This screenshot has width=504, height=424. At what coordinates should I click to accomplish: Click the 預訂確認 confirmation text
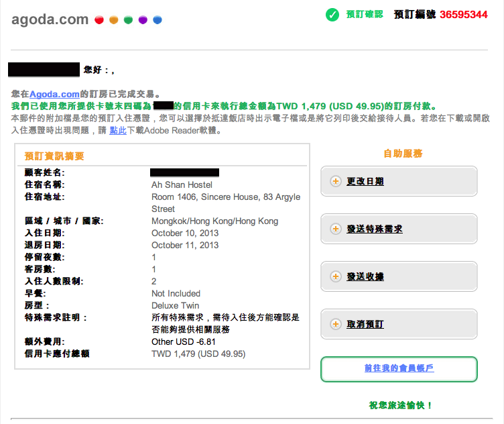point(365,14)
